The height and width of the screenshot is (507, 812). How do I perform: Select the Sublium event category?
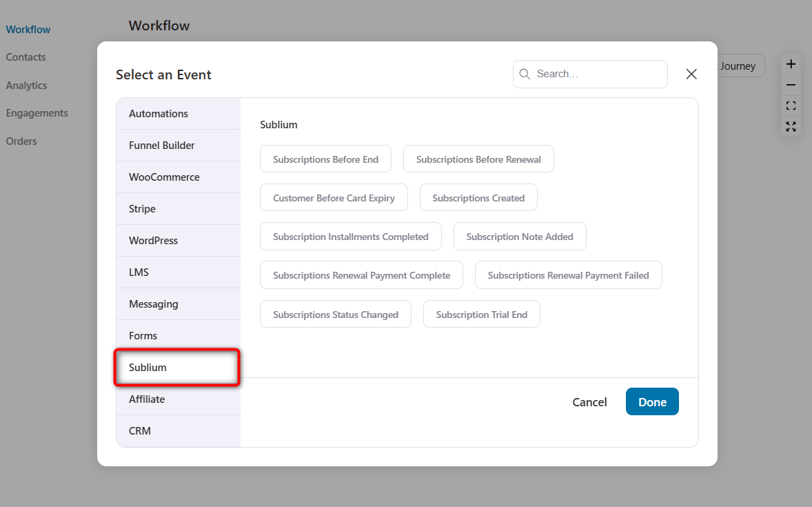click(x=176, y=367)
